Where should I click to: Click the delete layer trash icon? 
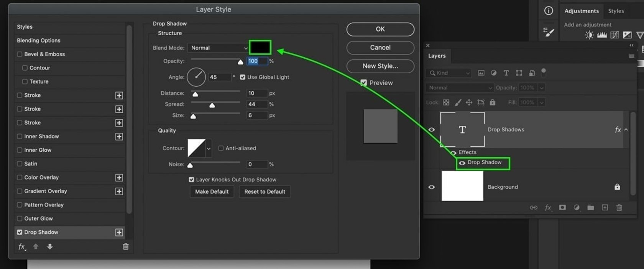point(619,208)
